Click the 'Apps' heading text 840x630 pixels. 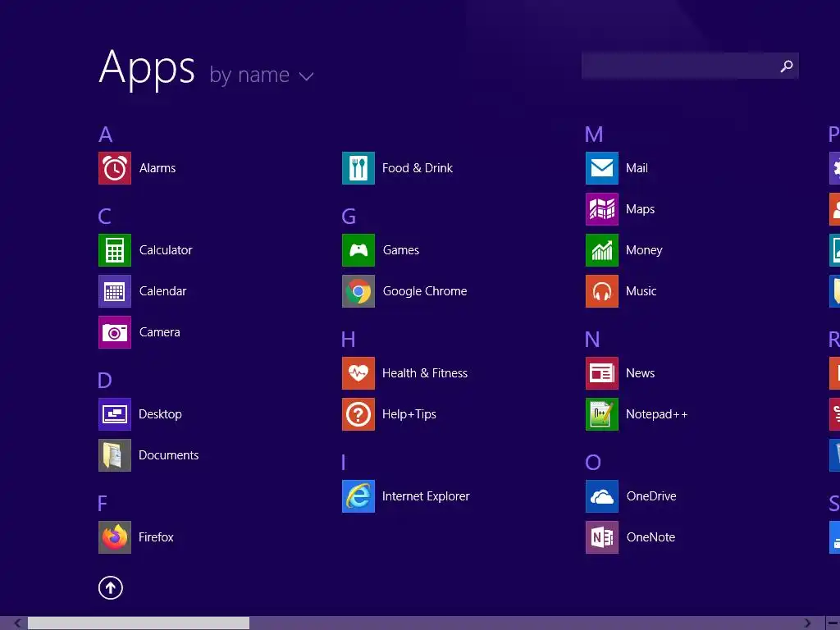coord(147,69)
